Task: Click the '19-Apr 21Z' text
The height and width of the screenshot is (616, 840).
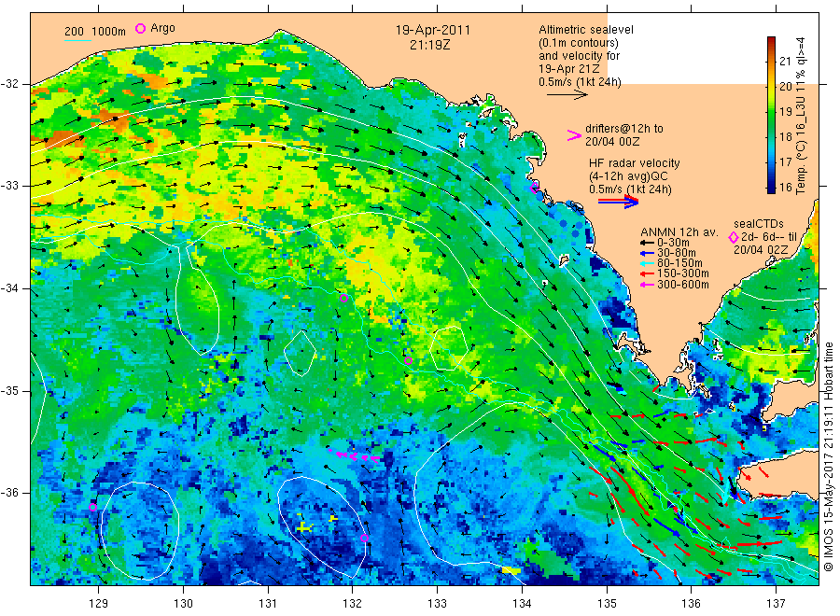Action: pyautogui.click(x=569, y=68)
